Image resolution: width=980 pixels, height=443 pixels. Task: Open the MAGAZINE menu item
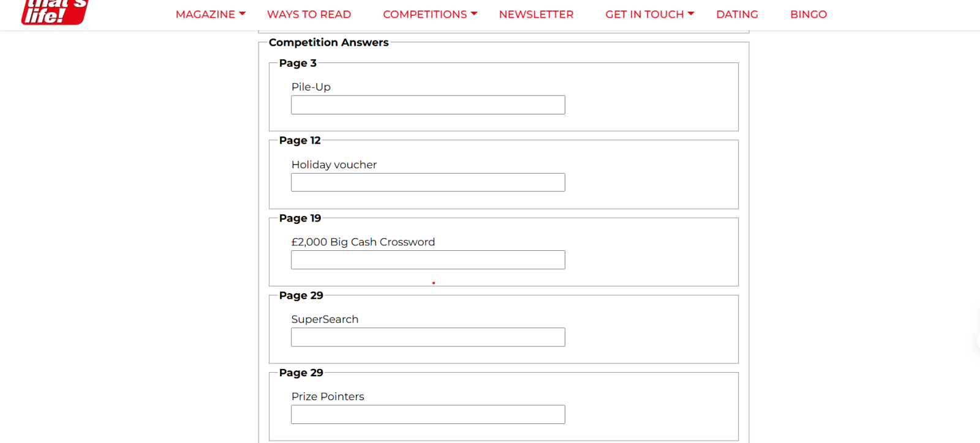coord(205,14)
